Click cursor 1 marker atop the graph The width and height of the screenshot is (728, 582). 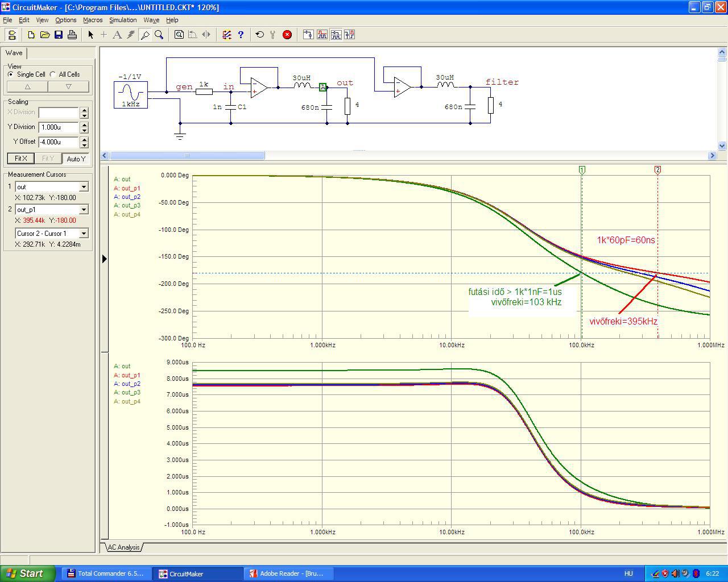click(582, 170)
